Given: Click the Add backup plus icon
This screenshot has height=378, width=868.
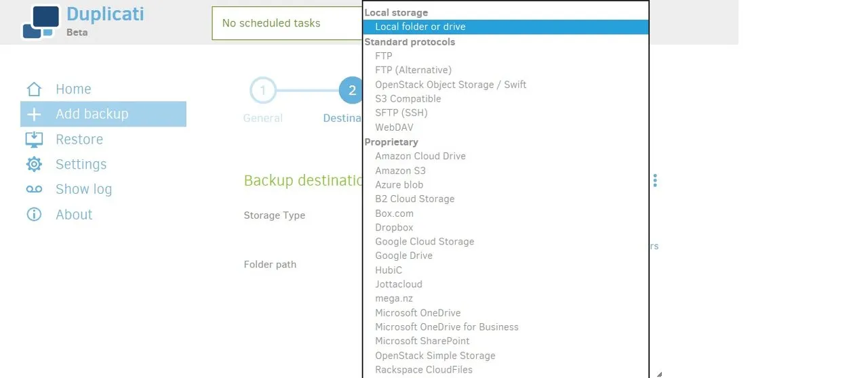Looking at the screenshot, I should (34, 114).
